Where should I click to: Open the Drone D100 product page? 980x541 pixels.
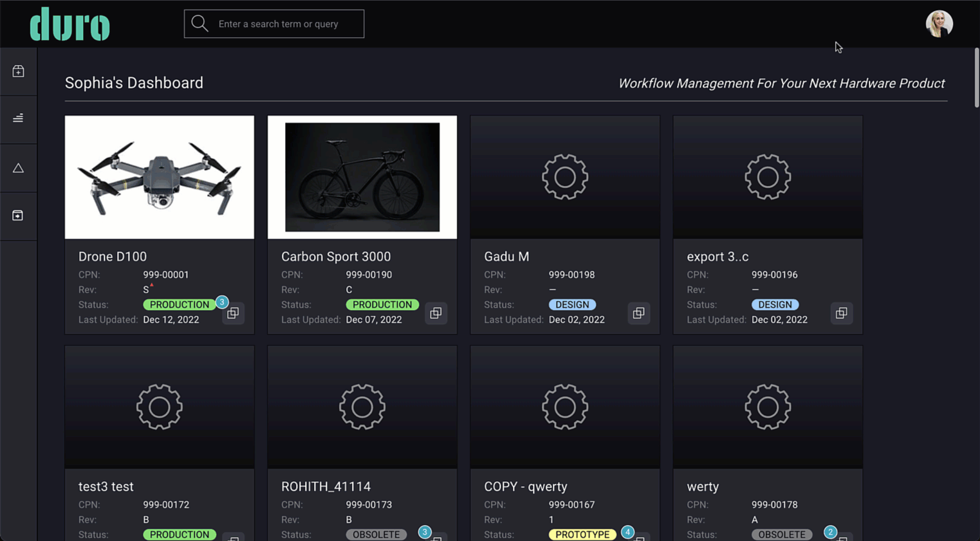113,256
